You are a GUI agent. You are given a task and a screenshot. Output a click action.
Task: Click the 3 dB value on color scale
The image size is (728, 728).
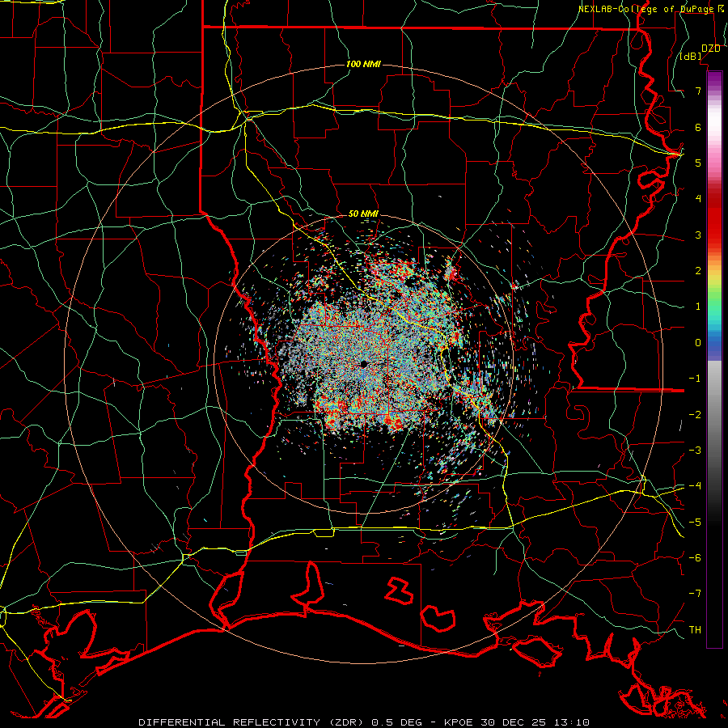pyautogui.click(x=698, y=235)
